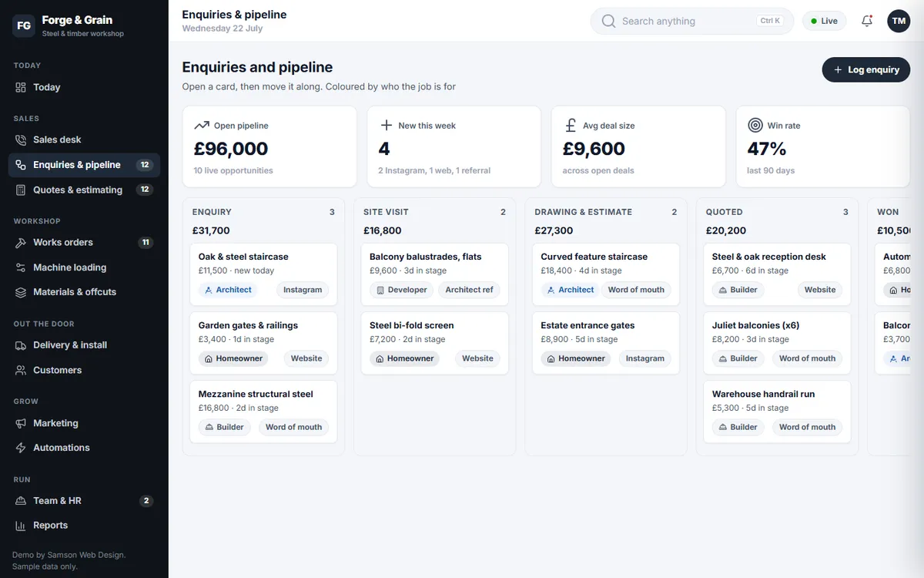Viewport: 924px width, 578px height.
Task: Click the Automations lightning icon in sidebar
Action: tap(21, 448)
